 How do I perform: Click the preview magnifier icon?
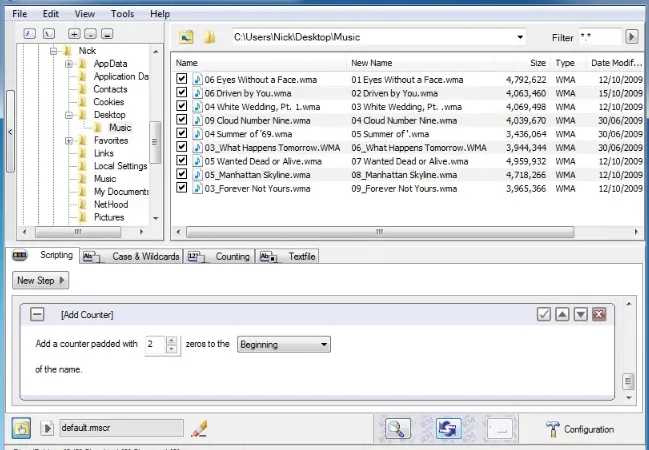[x=397, y=428]
